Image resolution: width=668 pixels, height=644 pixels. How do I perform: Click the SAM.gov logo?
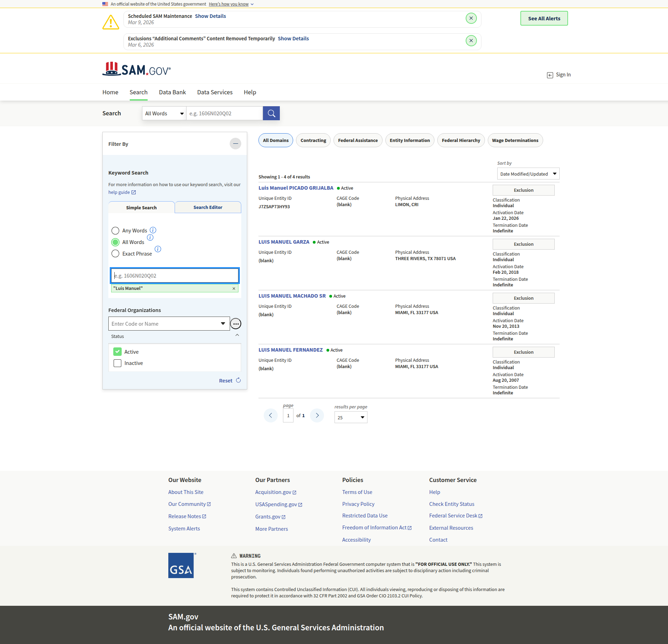click(x=137, y=69)
